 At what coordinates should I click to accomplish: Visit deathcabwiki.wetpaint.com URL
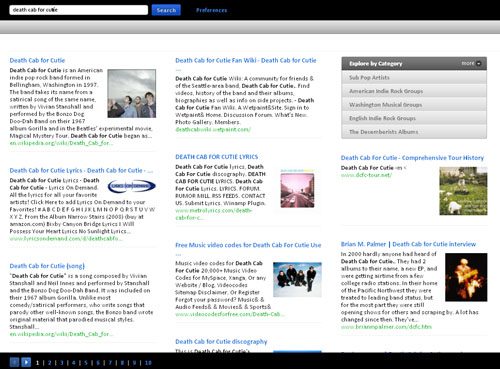point(213,129)
